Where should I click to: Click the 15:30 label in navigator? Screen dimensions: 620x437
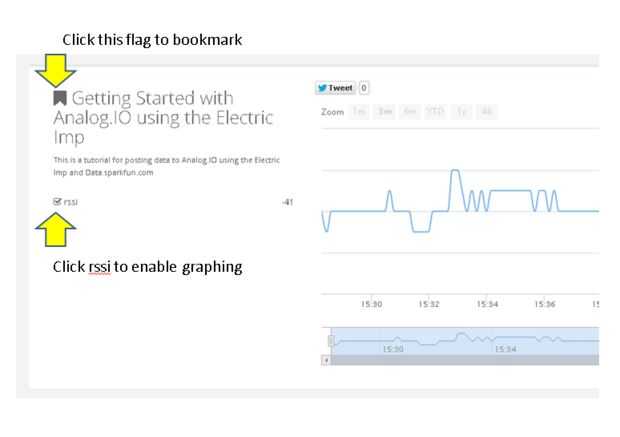[393, 349]
